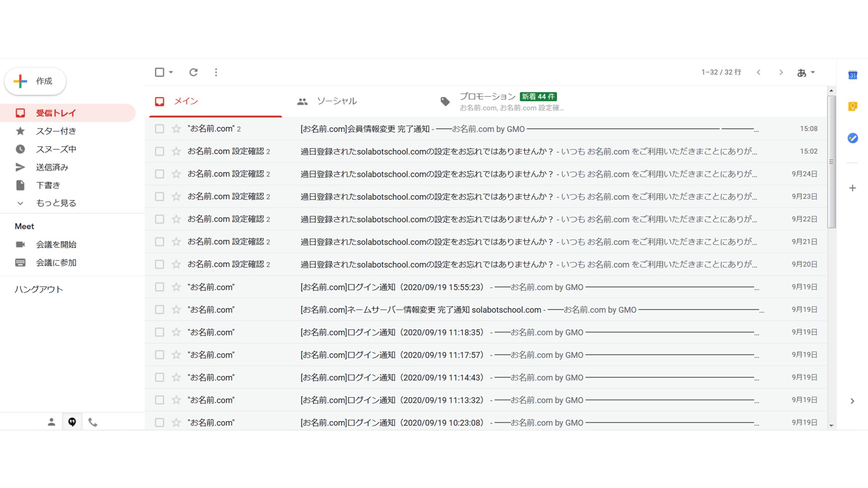
Task: Check the ログイン通知 10:23:08 email checkbox
Action: point(160,422)
